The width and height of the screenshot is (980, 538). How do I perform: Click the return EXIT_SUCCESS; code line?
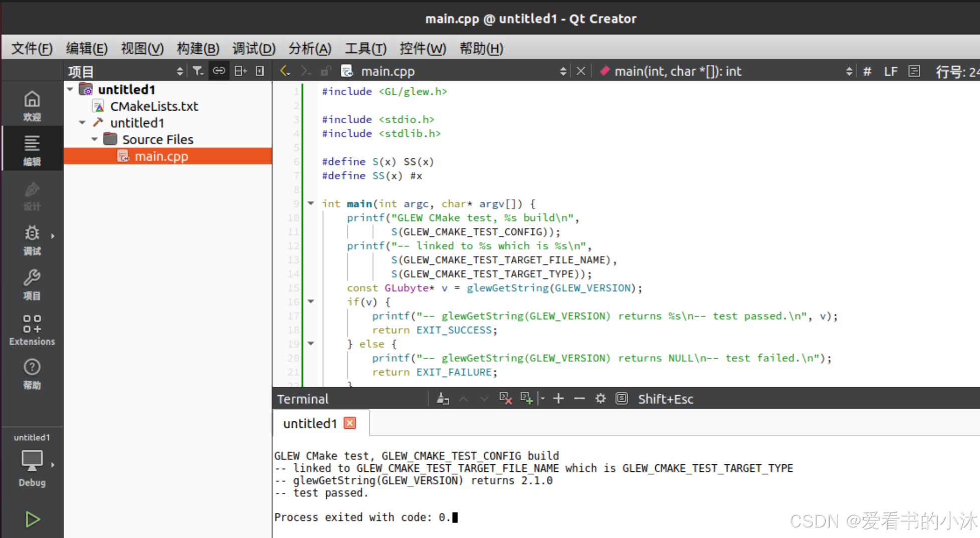tap(435, 330)
